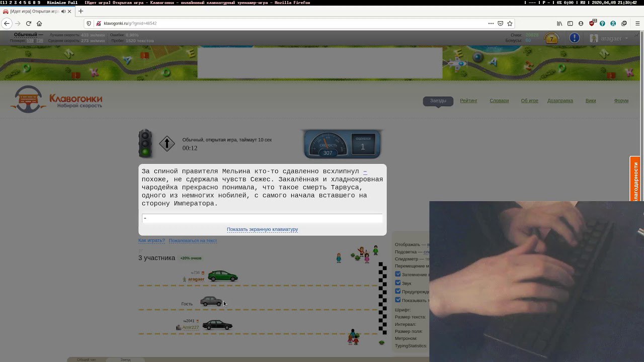Click the blue exclamation notification icon
This screenshot has height=362, width=644.
coord(574,38)
